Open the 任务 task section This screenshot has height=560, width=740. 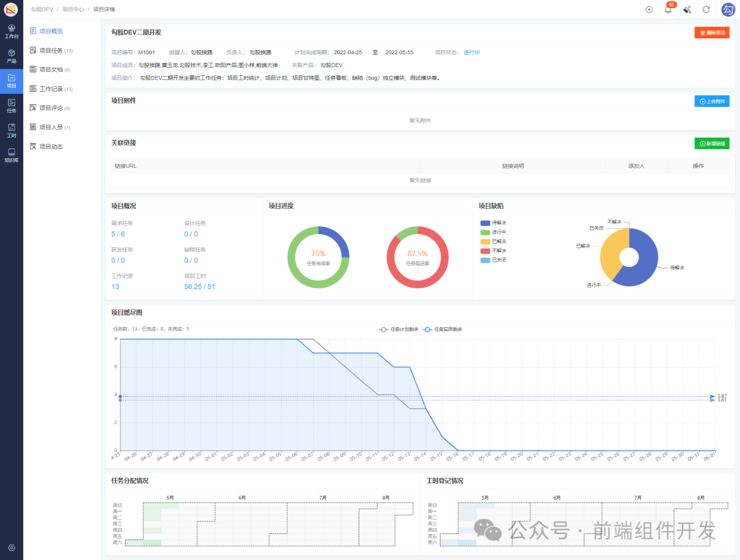(x=12, y=106)
